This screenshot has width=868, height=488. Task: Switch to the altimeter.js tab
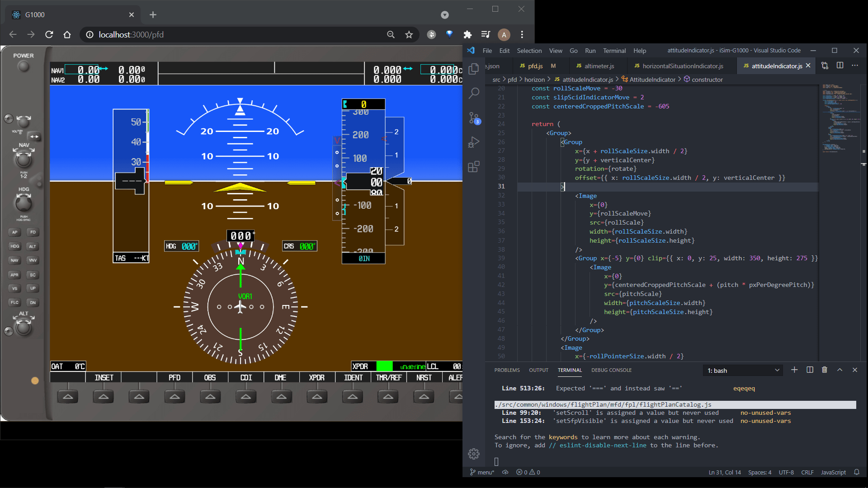click(x=599, y=66)
